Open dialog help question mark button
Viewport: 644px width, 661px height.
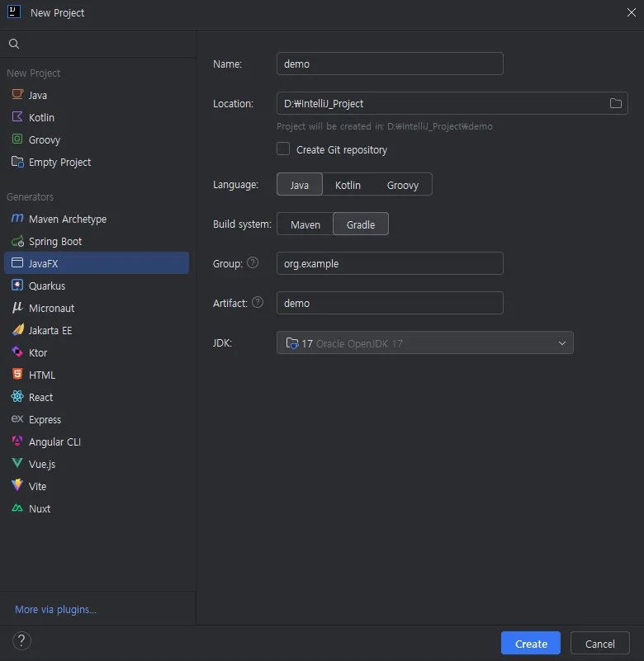(x=21, y=640)
